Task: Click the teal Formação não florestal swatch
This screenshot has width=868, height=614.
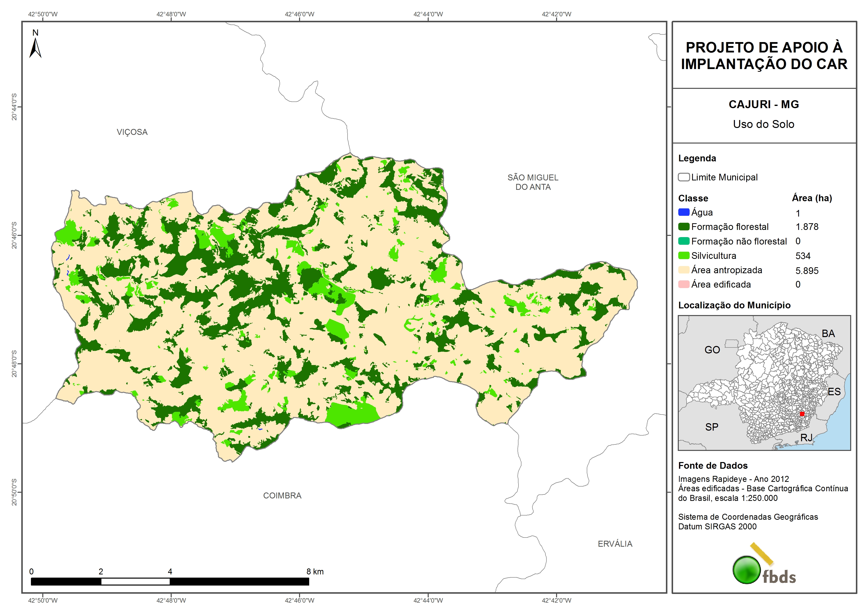Action: tap(683, 241)
